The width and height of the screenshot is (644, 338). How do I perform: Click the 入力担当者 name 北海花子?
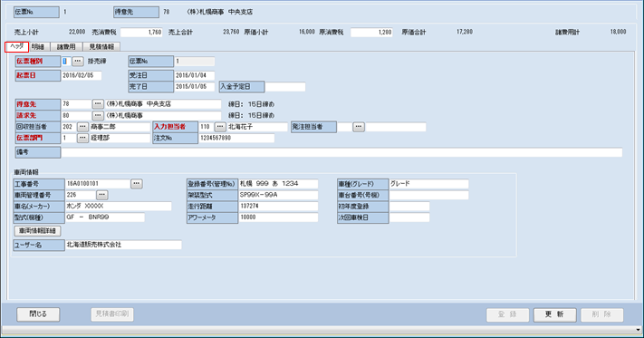(257, 127)
